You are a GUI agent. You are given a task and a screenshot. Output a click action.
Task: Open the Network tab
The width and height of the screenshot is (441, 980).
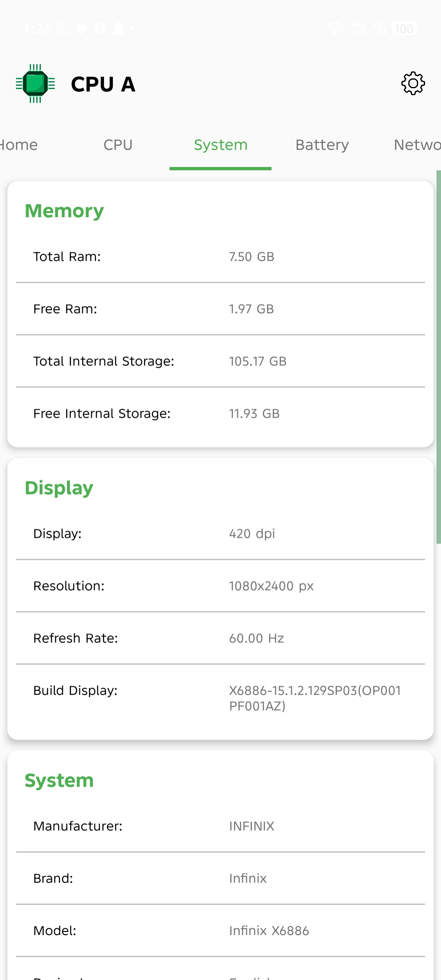[417, 145]
